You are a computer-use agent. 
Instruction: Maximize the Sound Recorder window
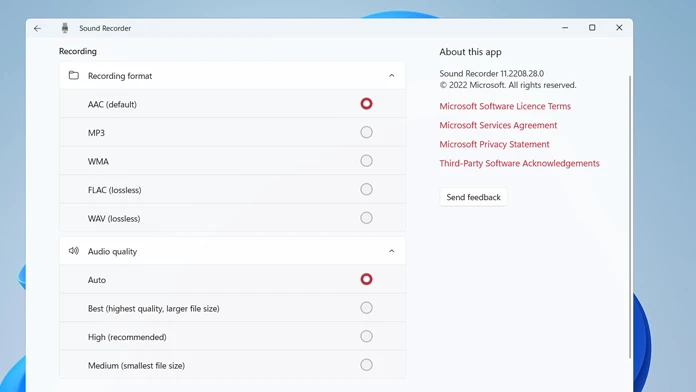592,28
